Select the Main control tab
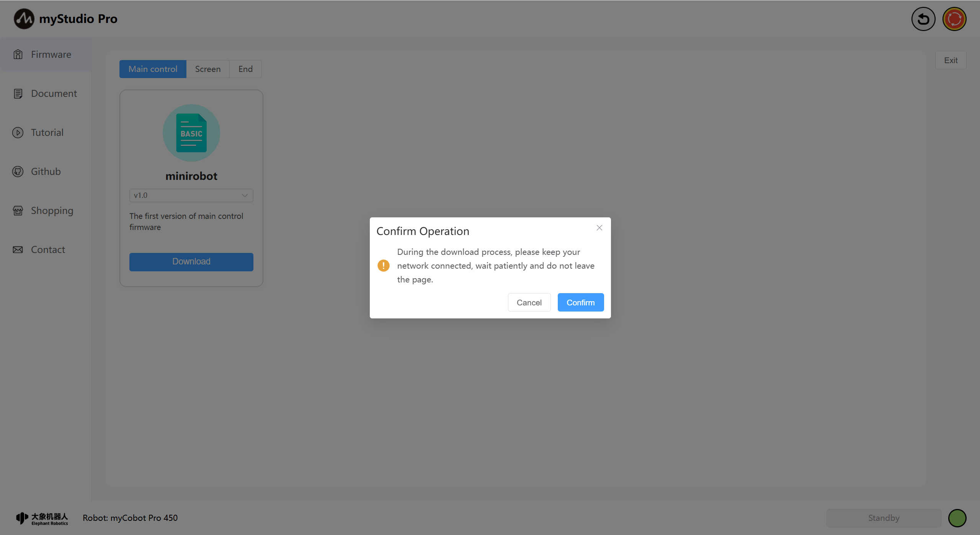Image resolution: width=980 pixels, height=535 pixels. (x=153, y=69)
